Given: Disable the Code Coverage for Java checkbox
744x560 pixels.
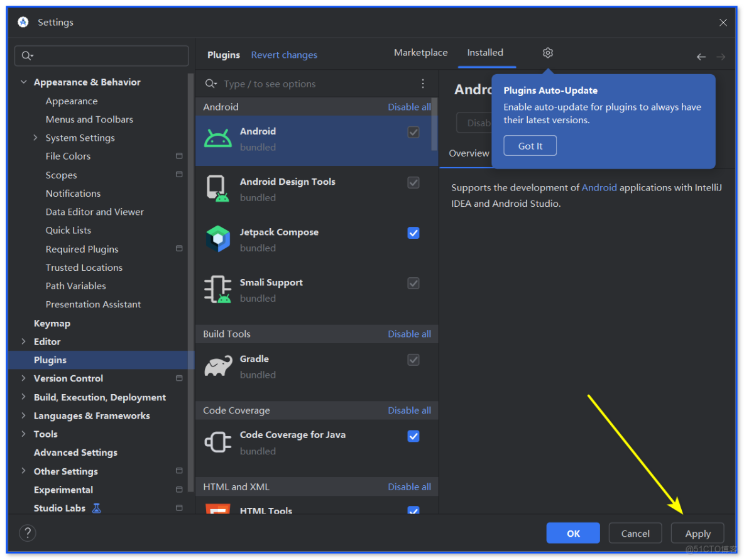Looking at the screenshot, I should click(x=413, y=436).
